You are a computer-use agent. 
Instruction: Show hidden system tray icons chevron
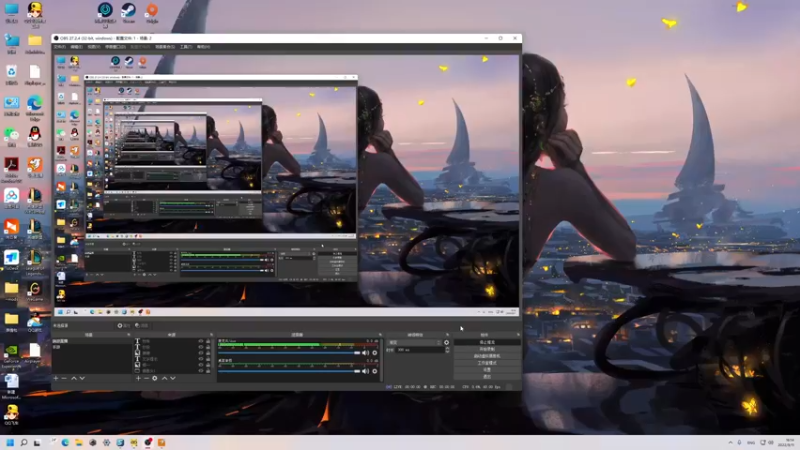[x=730, y=442]
